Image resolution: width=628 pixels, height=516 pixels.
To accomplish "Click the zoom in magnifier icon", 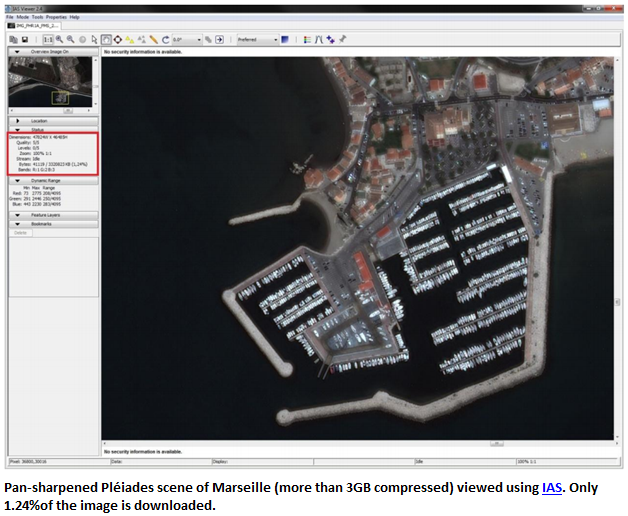I will [x=59, y=39].
